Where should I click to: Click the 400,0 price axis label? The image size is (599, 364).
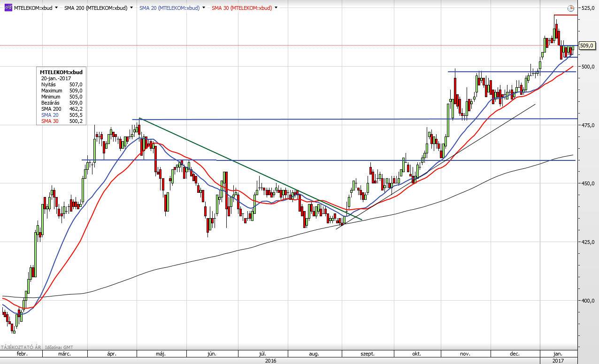click(x=588, y=301)
